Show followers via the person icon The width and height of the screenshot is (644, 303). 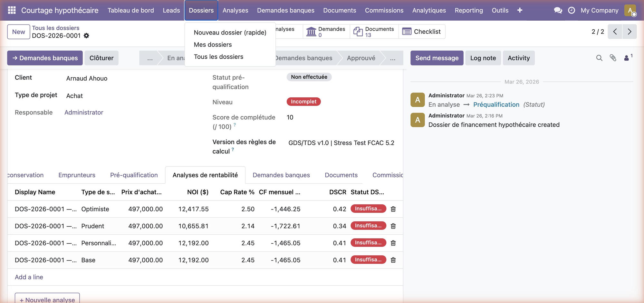click(x=628, y=57)
